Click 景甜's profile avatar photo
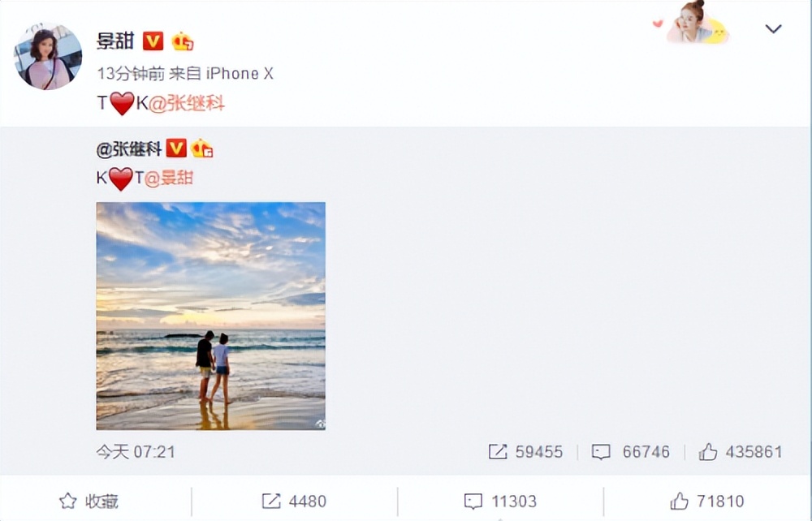The width and height of the screenshot is (812, 521). (x=48, y=56)
